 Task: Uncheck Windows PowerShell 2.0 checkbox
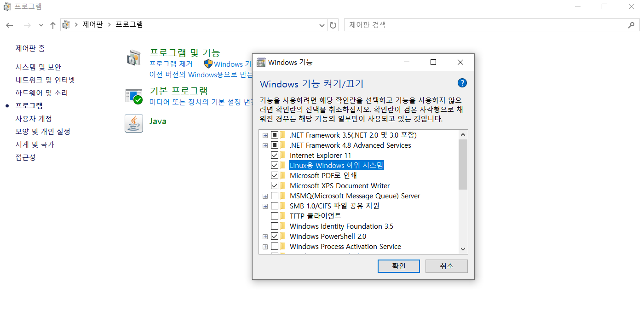click(x=275, y=236)
